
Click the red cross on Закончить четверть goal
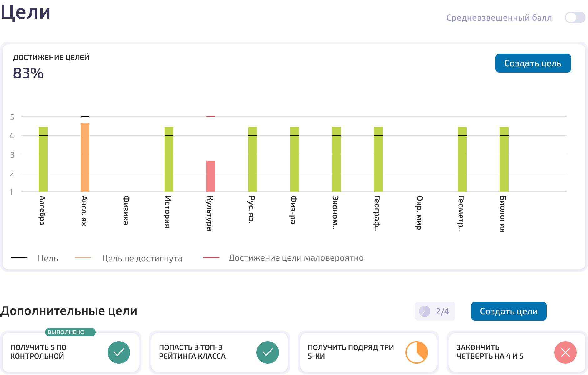(x=565, y=352)
